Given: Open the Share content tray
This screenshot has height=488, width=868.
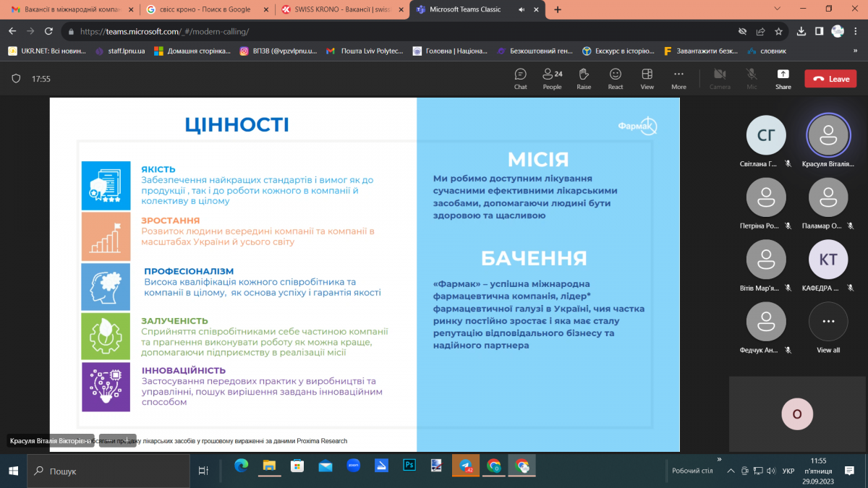Looking at the screenshot, I should 783,78.
